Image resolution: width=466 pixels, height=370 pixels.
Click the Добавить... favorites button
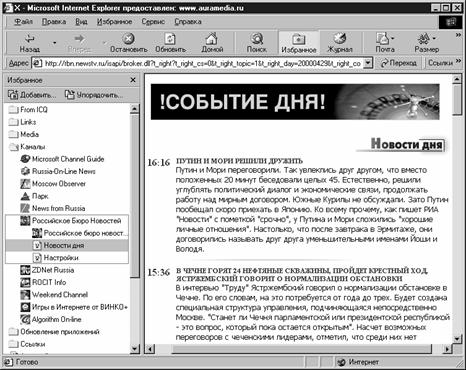pyautogui.click(x=32, y=95)
